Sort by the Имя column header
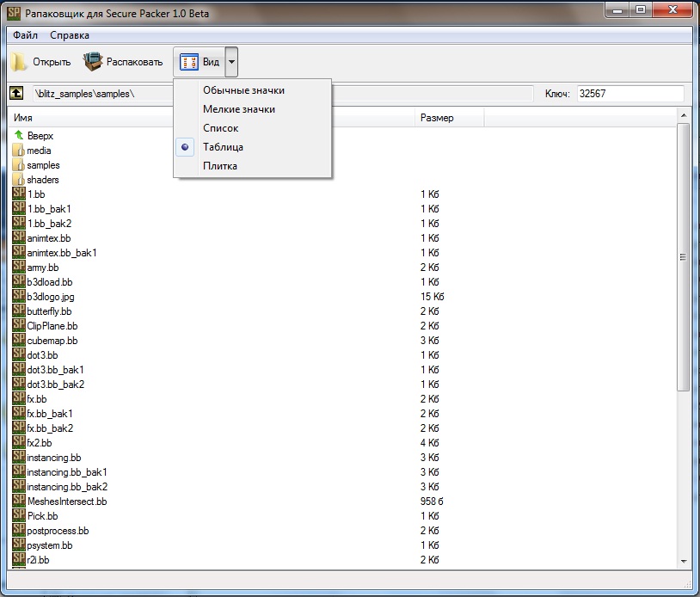The image size is (700, 597). click(x=22, y=118)
